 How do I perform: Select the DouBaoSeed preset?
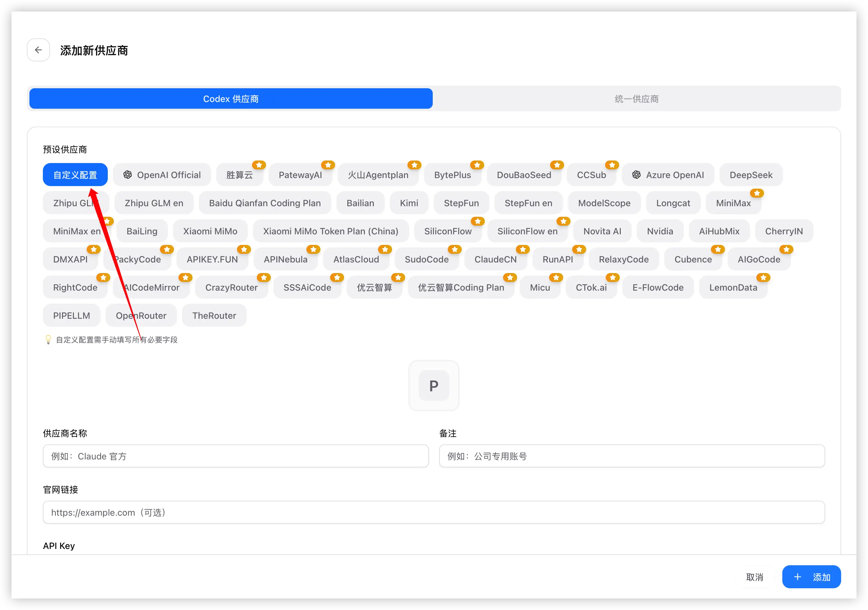click(x=524, y=175)
